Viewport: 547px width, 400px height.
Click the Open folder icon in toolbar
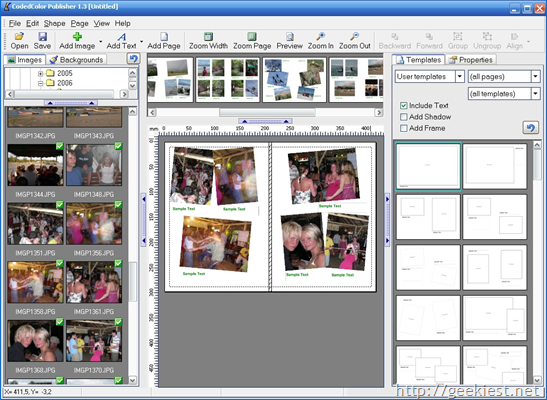19,36
